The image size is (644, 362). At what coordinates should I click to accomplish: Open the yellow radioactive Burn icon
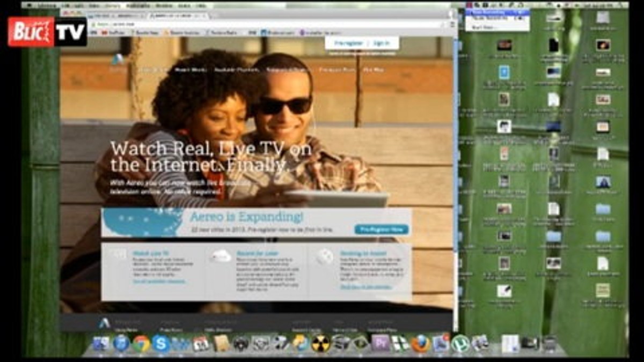tap(320, 343)
